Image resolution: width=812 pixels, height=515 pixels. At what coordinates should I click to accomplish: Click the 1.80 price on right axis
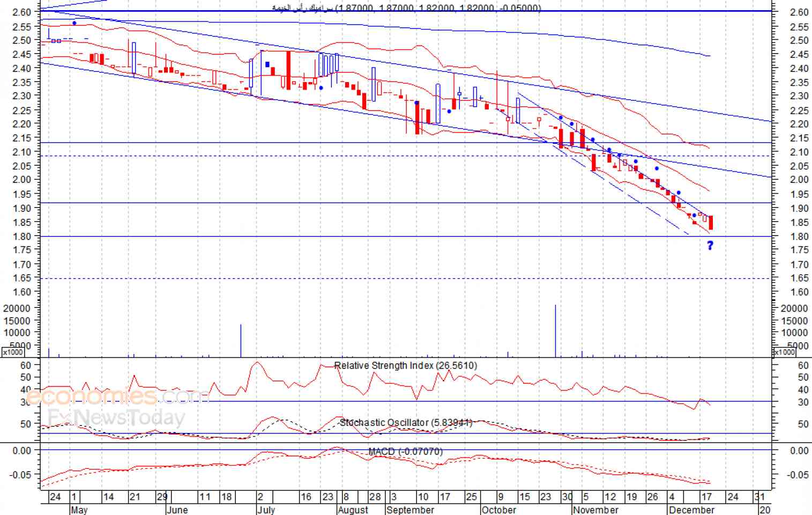click(x=799, y=237)
